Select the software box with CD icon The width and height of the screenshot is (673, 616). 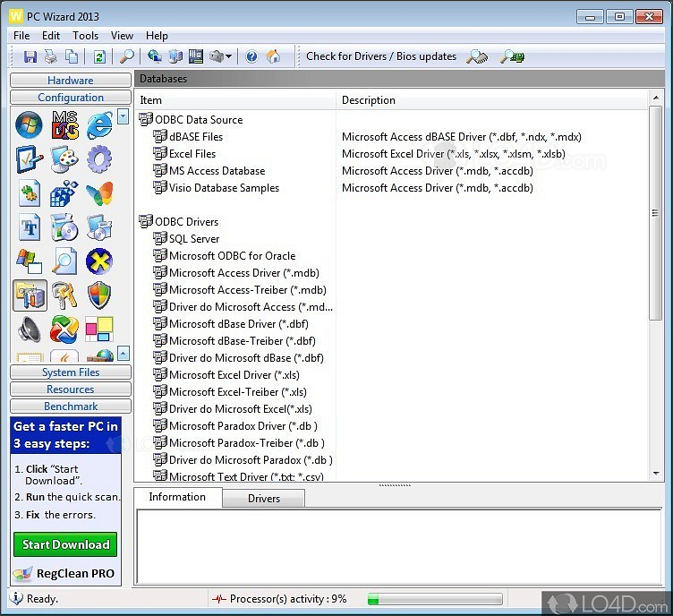pyautogui.click(x=64, y=227)
